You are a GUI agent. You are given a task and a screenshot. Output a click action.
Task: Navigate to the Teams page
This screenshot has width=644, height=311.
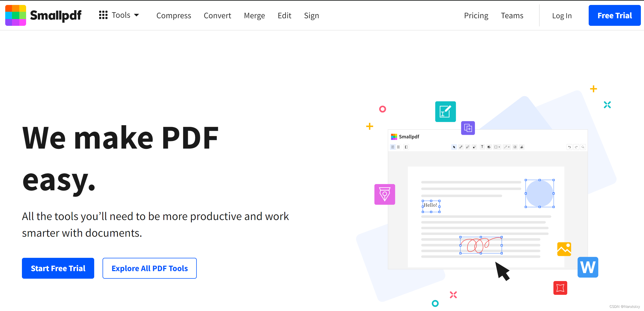[x=512, y=15]
